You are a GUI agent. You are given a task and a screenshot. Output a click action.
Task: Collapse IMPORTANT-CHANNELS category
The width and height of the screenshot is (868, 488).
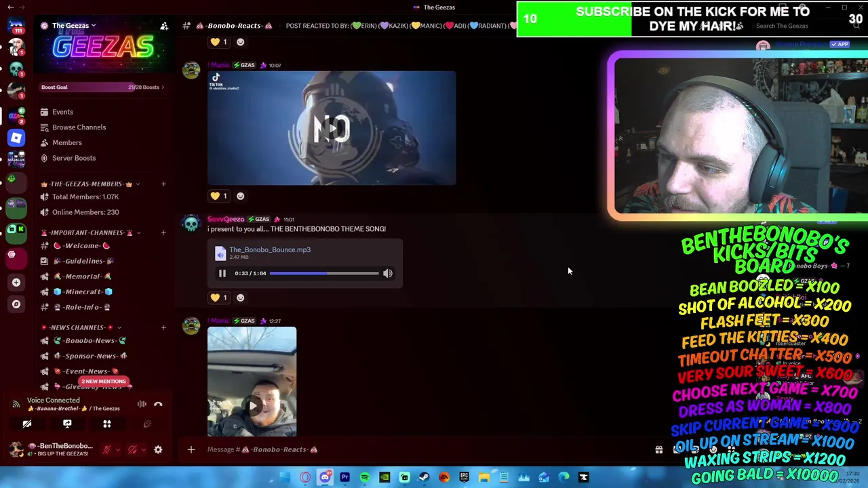point(90,232)
